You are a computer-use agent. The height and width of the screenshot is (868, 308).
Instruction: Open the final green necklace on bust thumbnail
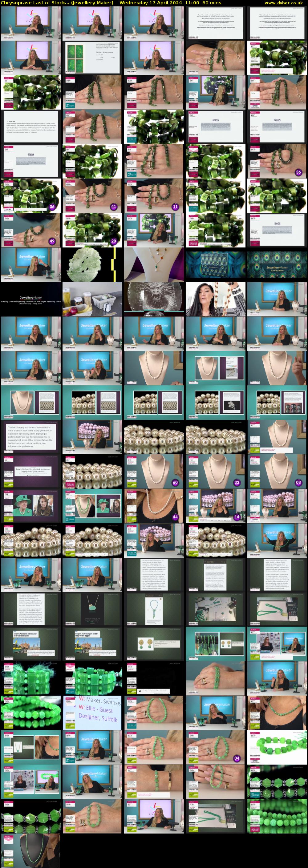31,851
